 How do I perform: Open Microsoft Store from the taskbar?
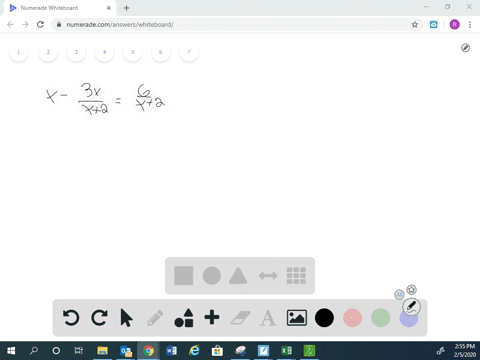217,351
